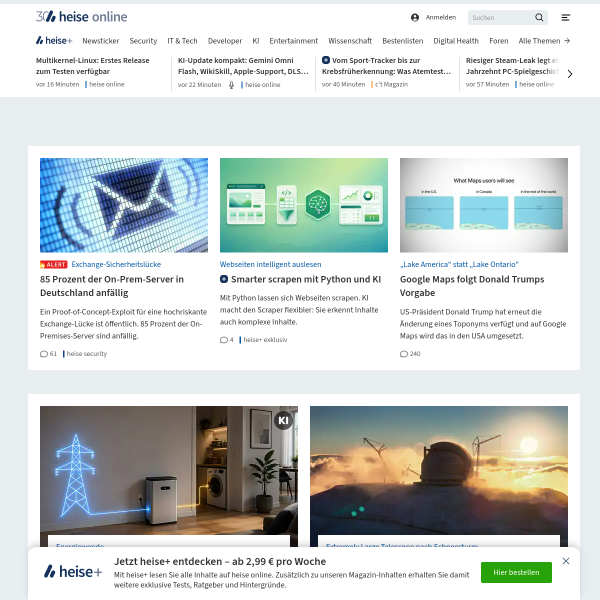Close the heise+ promotion banner

click(566, 561)
